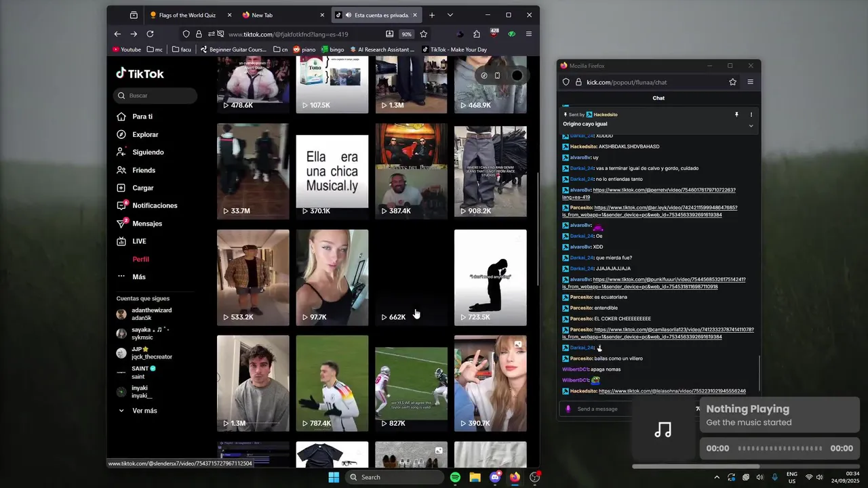Click the emote icon in Kick message box
The height and width of the screenshot is (488, 868).
pyautogui.click(x=568, y=409)
